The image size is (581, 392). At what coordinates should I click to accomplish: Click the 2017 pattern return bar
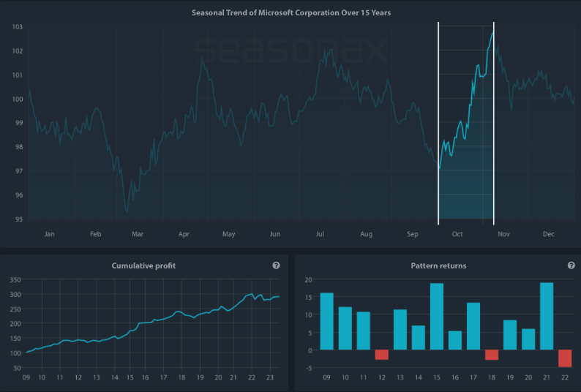(x=473, y=326)
